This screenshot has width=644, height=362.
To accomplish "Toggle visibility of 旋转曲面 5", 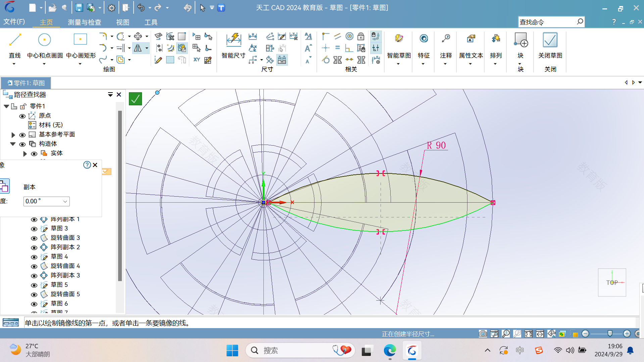I will tap(34, 295).
